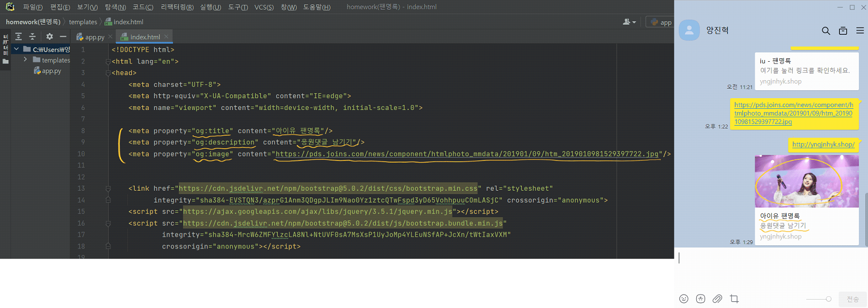The image size is (868, 308).
Task: Fold the head tag at line 3
Action: (x=108, y=73)
